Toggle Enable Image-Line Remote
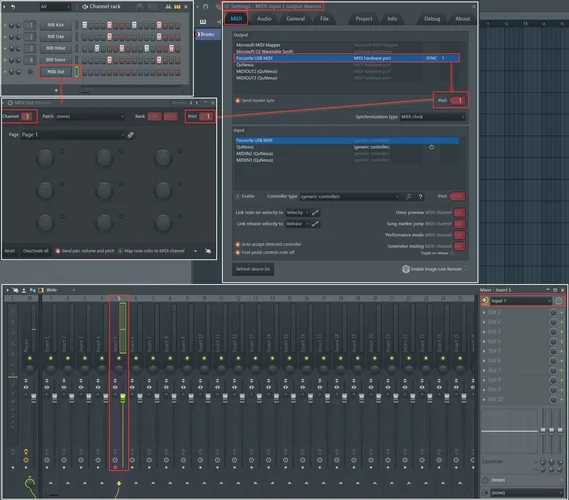This screenshot has height=500, width=569. click(466, 269)
